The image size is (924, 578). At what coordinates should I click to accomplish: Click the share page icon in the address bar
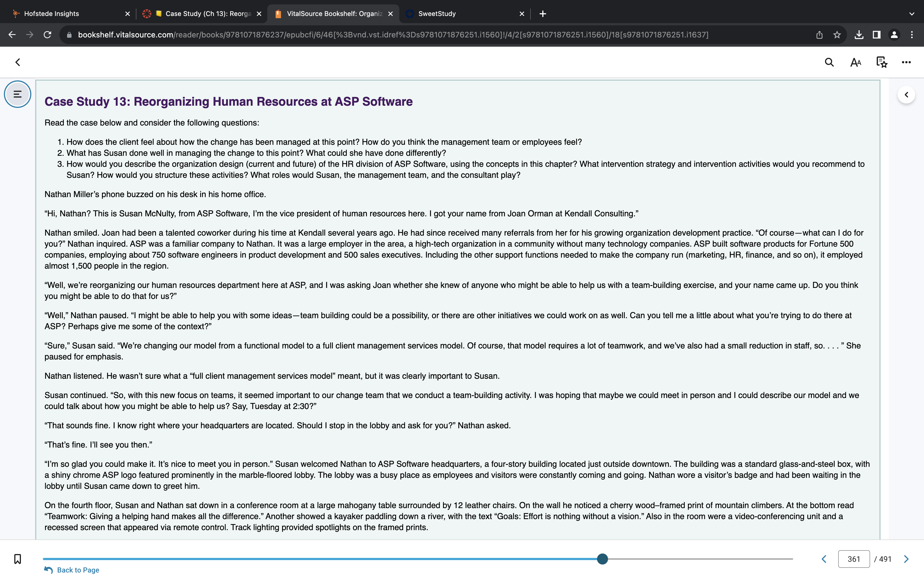pyautogui.click(x=820, y=35)
